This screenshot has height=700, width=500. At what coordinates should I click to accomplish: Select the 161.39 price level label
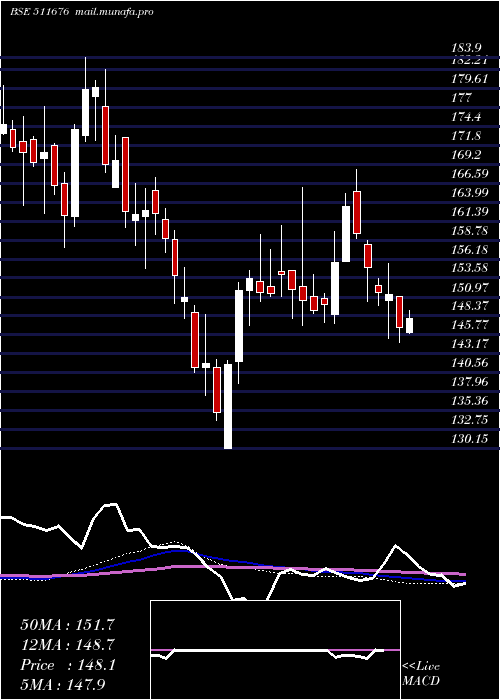470,212
